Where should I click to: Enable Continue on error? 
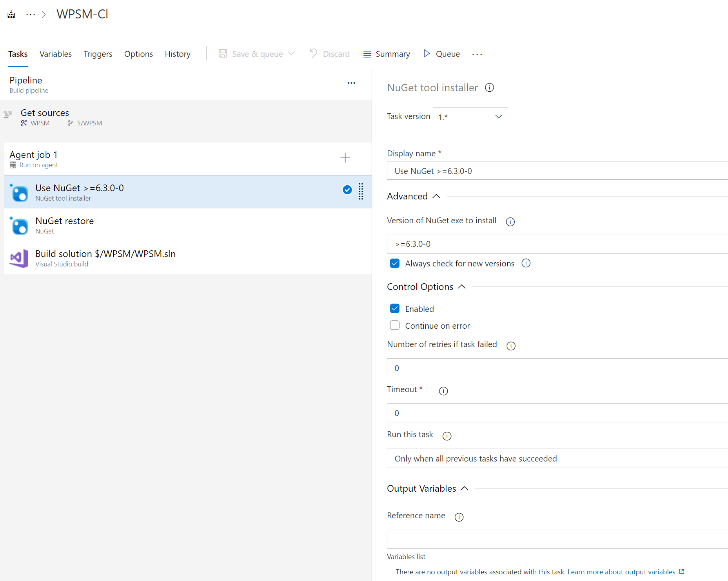(394, 325)
